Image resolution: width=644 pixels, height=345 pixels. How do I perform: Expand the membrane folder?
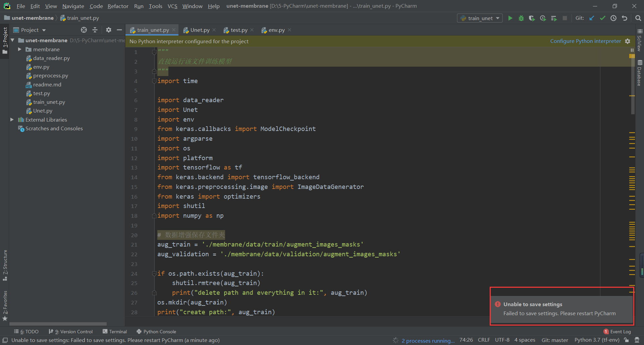tap(19, 49)
